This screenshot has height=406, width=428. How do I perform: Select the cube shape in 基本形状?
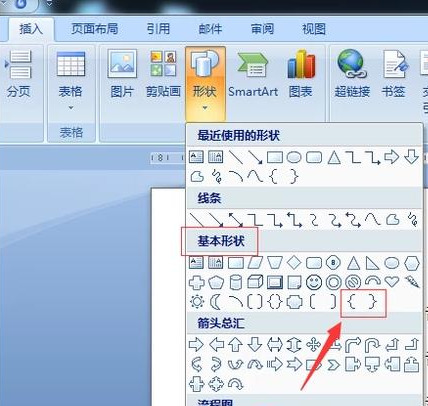[x=255, y=282]
